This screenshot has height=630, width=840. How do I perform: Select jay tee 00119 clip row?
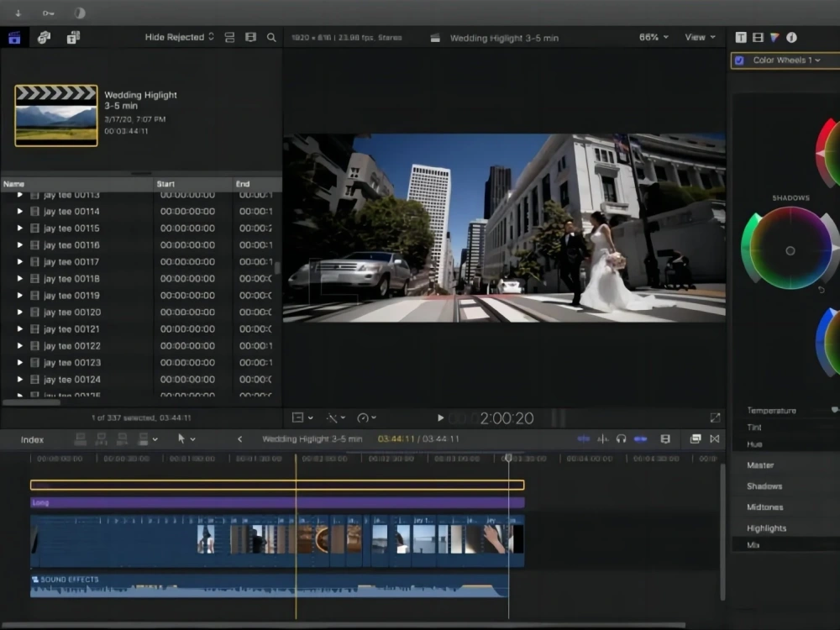[x=141, y=295]
